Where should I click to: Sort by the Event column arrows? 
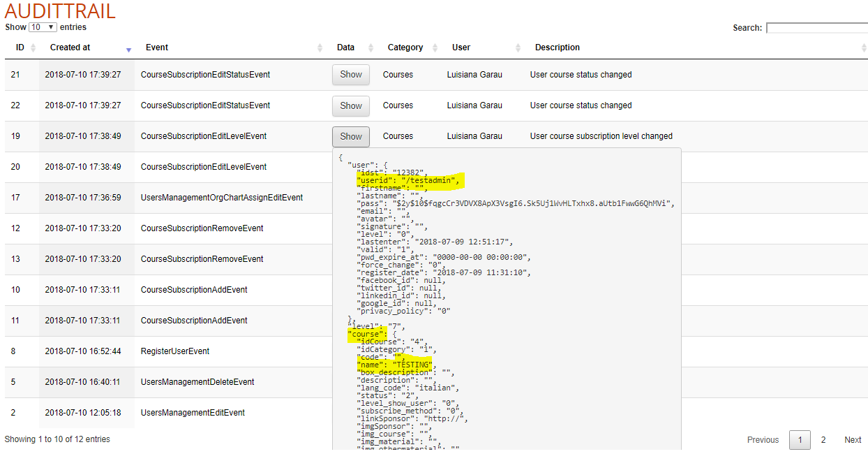point(320,47)
